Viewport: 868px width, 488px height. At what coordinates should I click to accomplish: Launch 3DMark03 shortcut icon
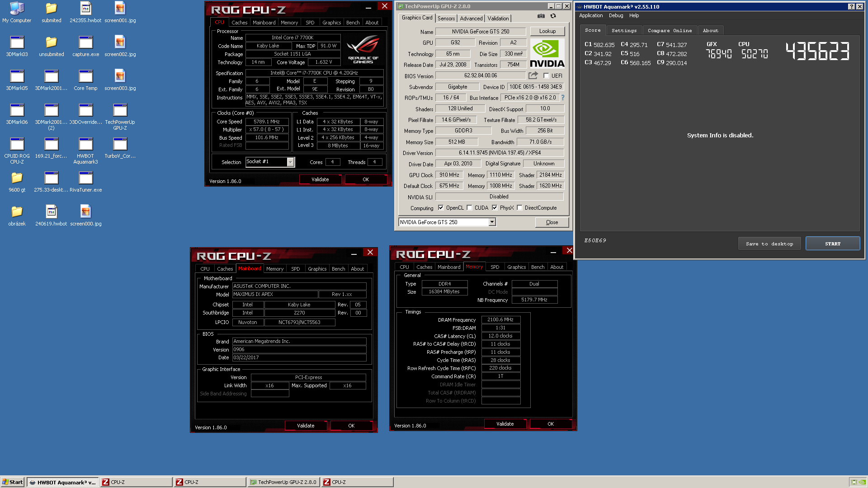pyautogui.click(x=17, y=46)
